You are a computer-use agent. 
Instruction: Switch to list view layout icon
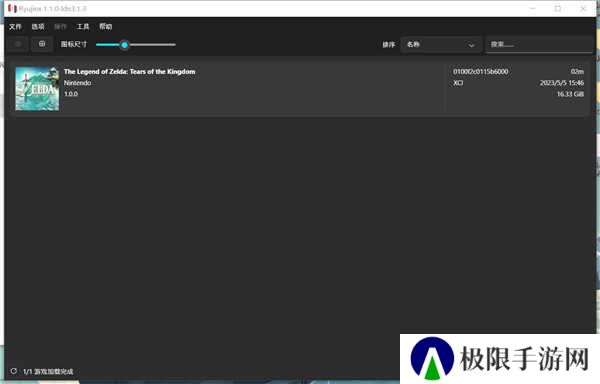18,44
